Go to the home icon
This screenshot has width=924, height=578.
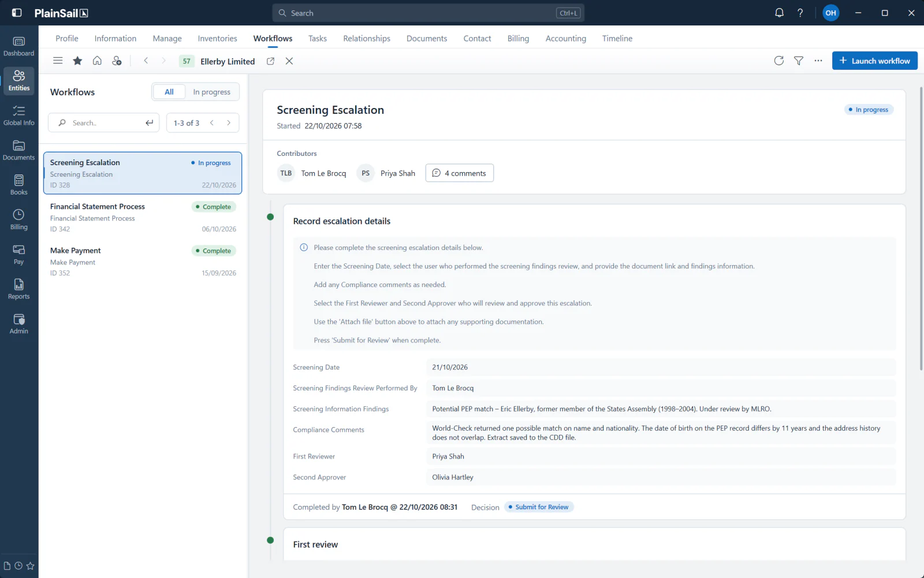click(97, 61)
